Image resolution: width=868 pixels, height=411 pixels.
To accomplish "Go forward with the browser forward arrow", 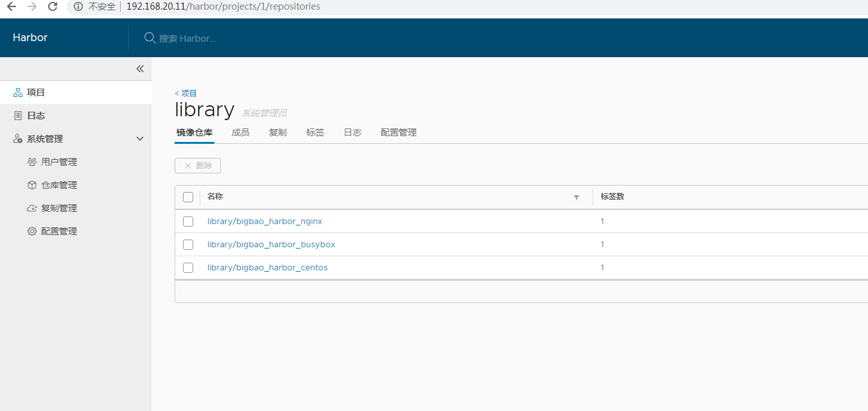I will tap(32, 6).
